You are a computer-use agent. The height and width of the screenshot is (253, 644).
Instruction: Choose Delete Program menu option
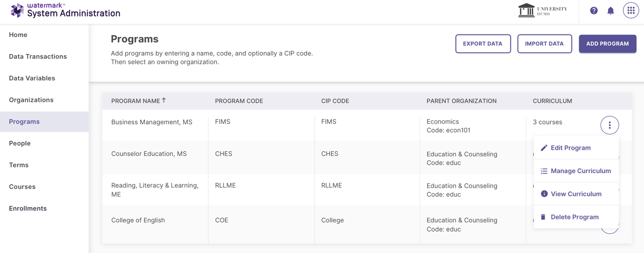(x=576, y=217)
